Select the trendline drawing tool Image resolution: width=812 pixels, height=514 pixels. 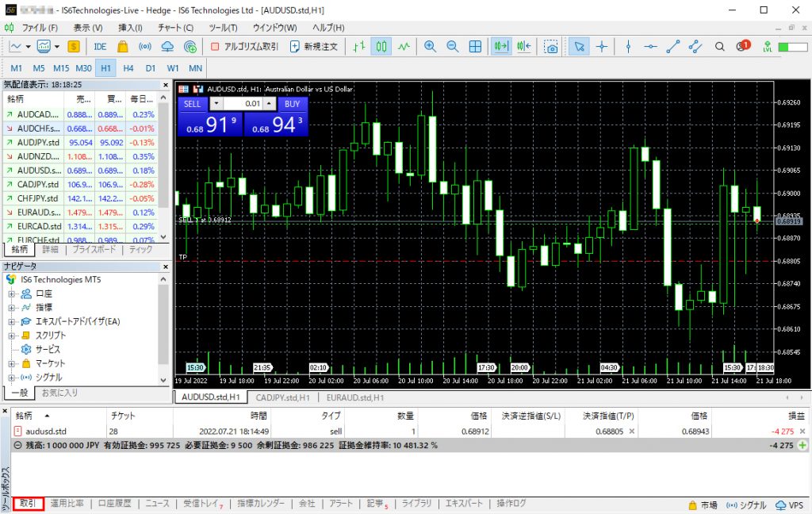[x=672, y=47]
